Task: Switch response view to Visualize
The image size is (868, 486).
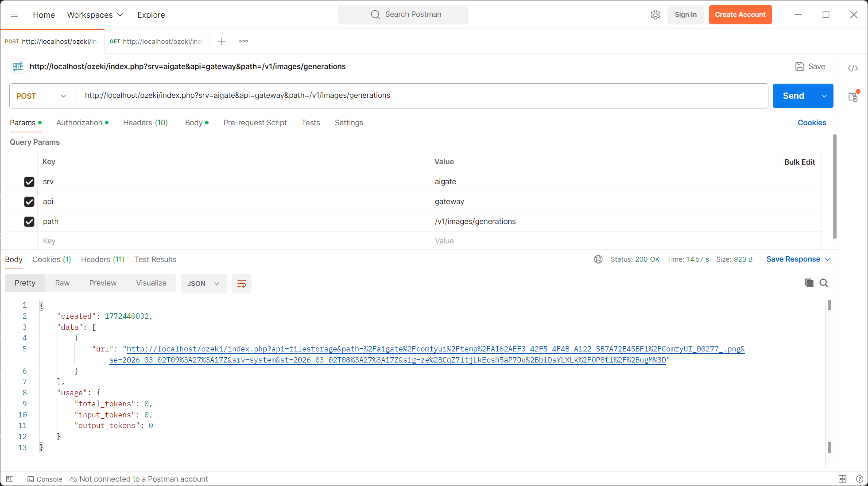Action: [x=151, y=283]
